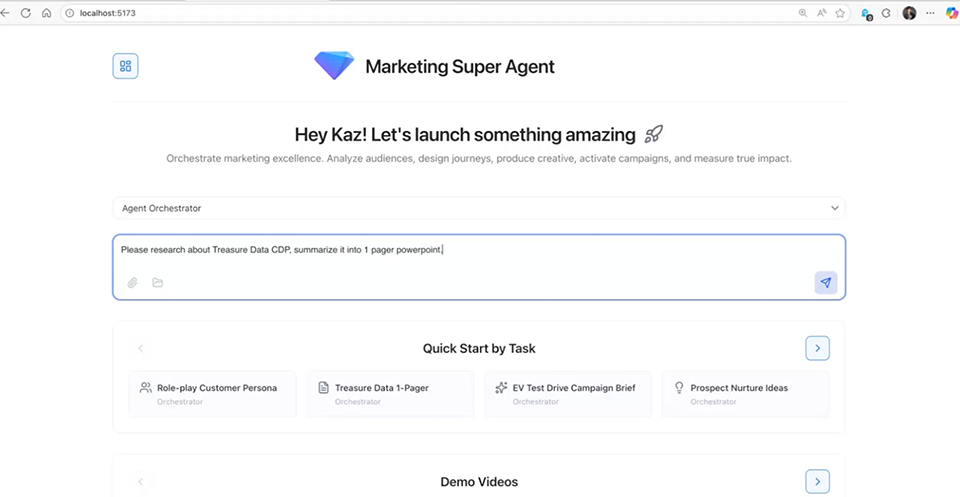This screenshot has height=497, width=960.
Task: Open the user profile avatar in the browser
Action: 908,13
